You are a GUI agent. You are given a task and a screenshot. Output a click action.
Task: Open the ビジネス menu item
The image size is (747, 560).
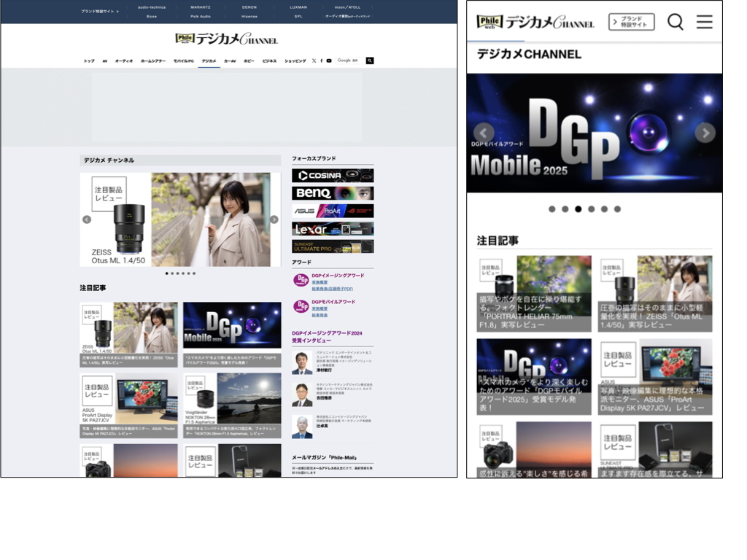270,61
